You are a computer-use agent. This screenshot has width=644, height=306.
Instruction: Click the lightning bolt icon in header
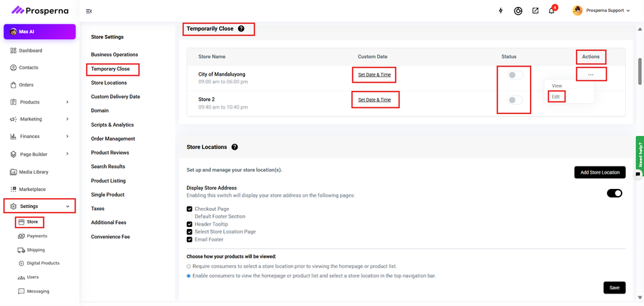(x=500, y=11)
